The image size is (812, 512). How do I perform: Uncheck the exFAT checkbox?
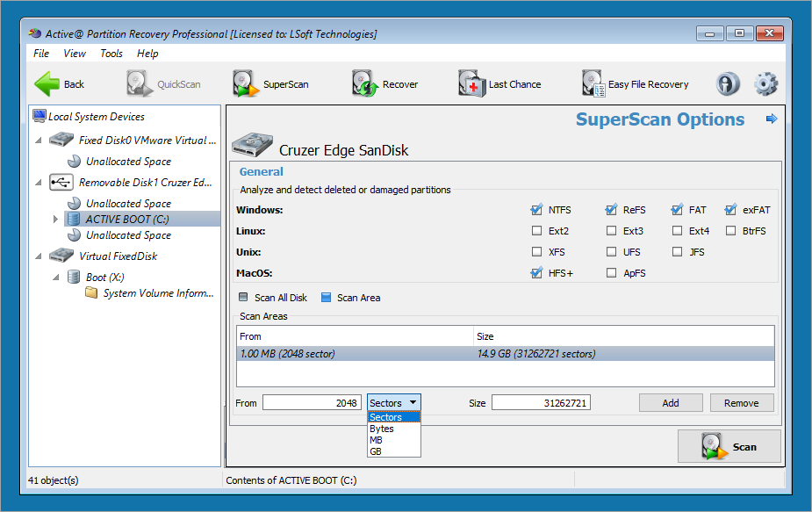(x=730, y=210)
